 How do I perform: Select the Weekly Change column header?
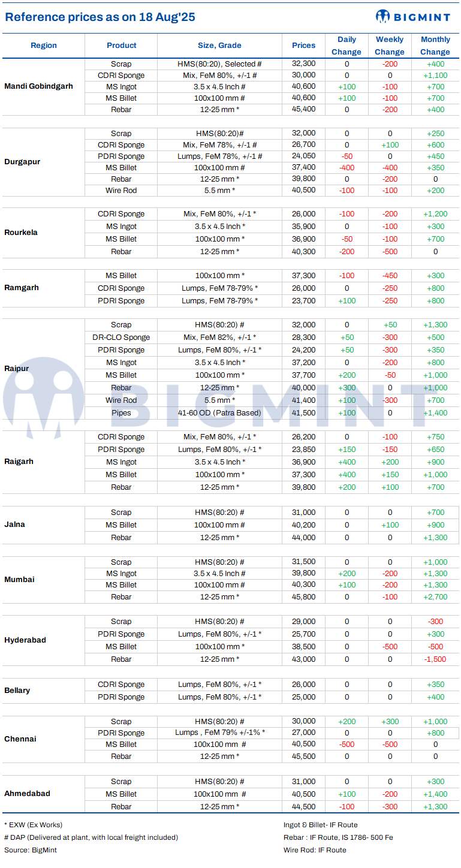[390, 46]
